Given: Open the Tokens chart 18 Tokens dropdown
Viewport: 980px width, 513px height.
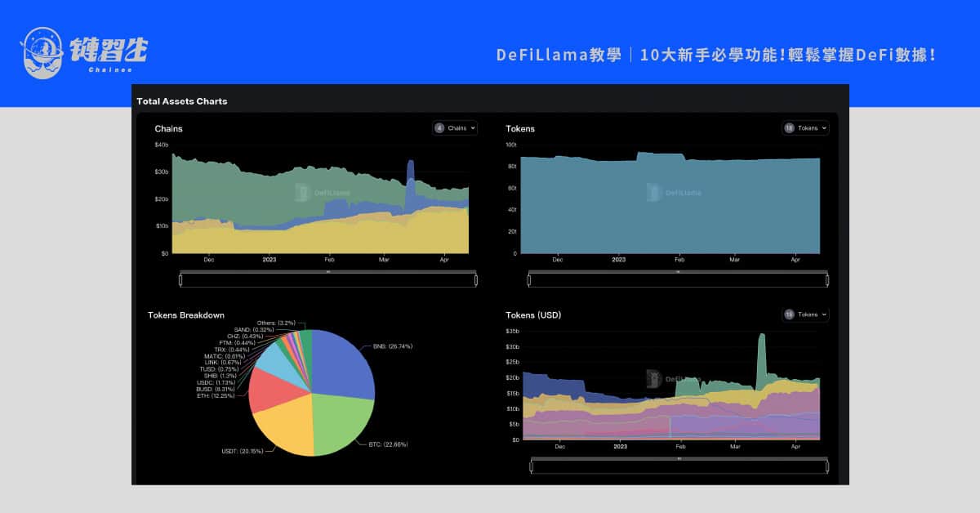Looking at the screenshot, I should point(805,128).
